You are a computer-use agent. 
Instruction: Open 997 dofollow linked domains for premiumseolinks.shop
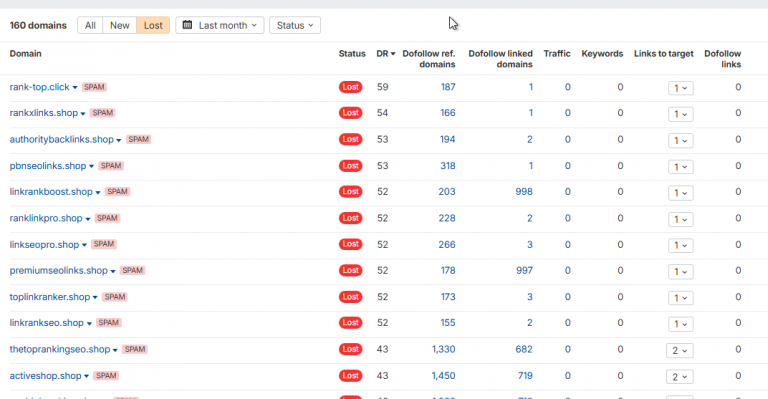tap(525, 271)
